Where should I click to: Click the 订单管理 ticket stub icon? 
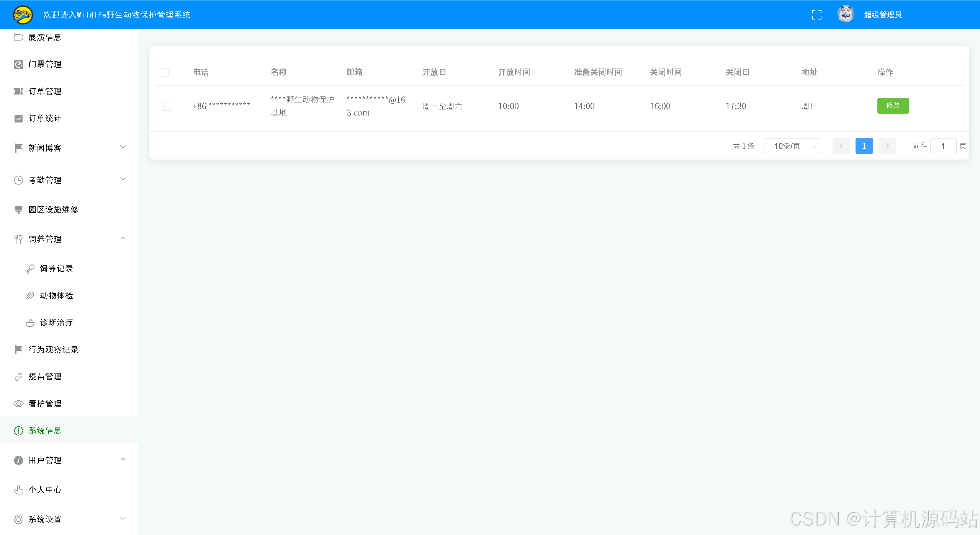point(18,91)
